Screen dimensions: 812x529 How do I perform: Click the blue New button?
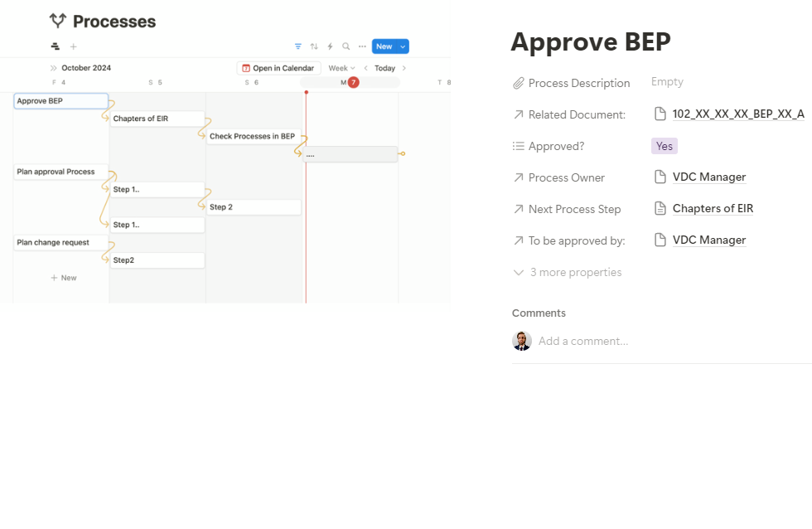[x=384, y=46]
